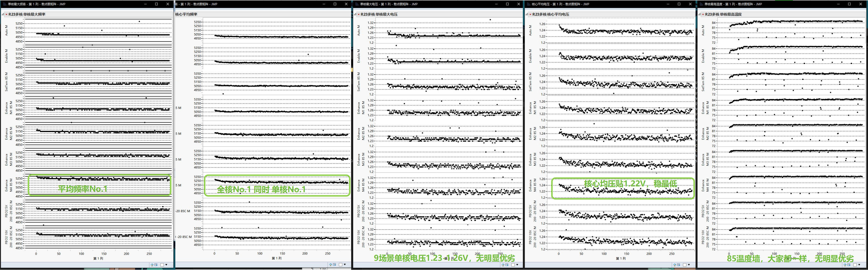Click the home icon in 单核最大电压 window status bar
This screenshot has width=868, height=270.
click(503, 265)
